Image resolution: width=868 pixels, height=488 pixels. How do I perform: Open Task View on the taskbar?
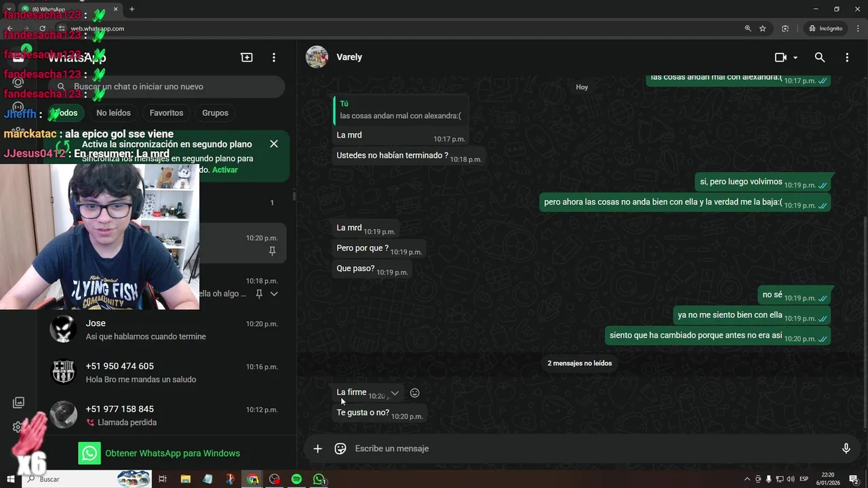163,479
